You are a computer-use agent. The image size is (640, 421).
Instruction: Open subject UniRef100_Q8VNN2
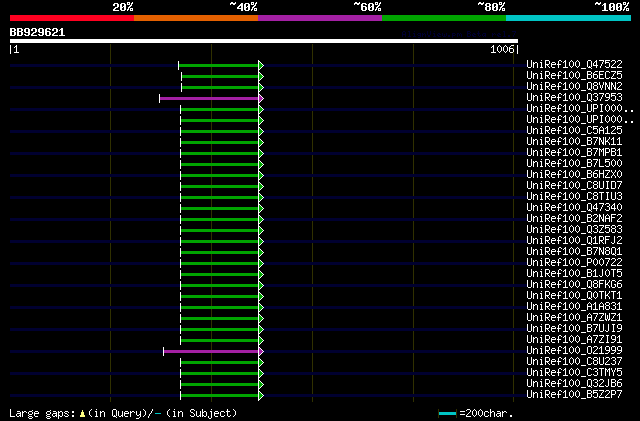point(574,86)
